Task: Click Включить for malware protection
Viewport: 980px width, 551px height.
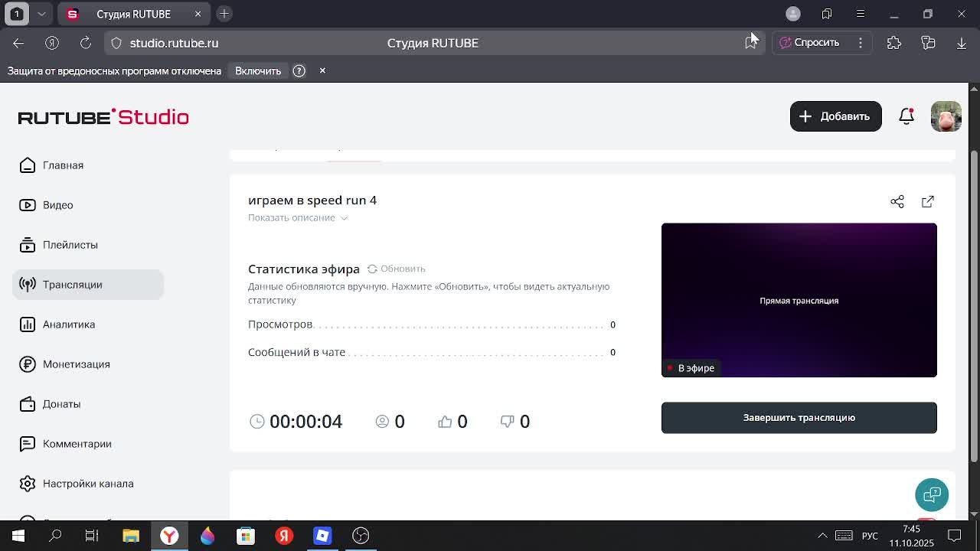Action: (258, 71)
